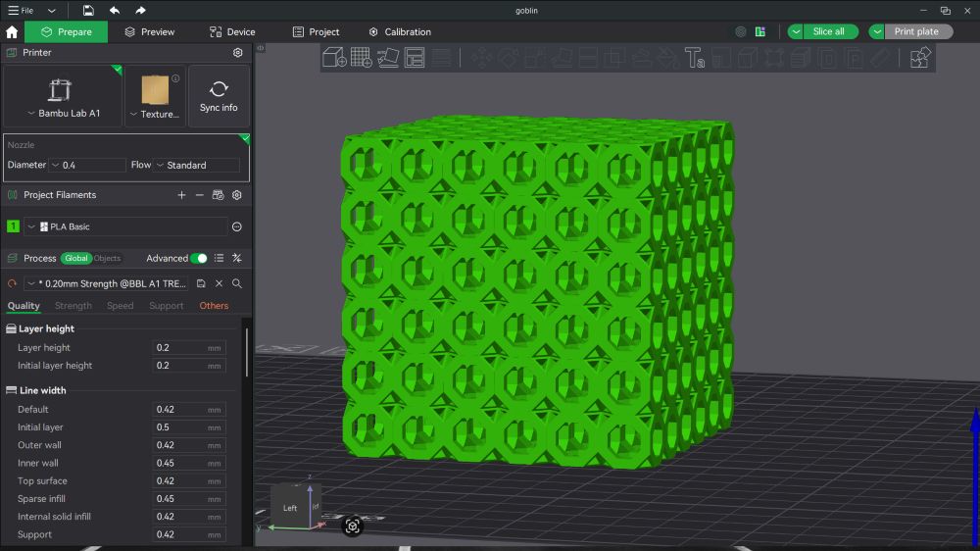Open Print plate dropdown arrow
The width and height of the screenshot is (980, 551).
(877, 32)
